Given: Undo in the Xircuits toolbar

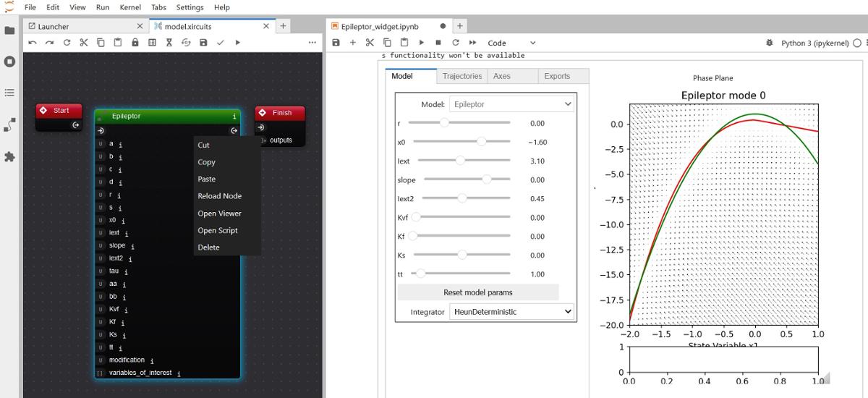Looking at the screenshot, I should tap(33, 43).
